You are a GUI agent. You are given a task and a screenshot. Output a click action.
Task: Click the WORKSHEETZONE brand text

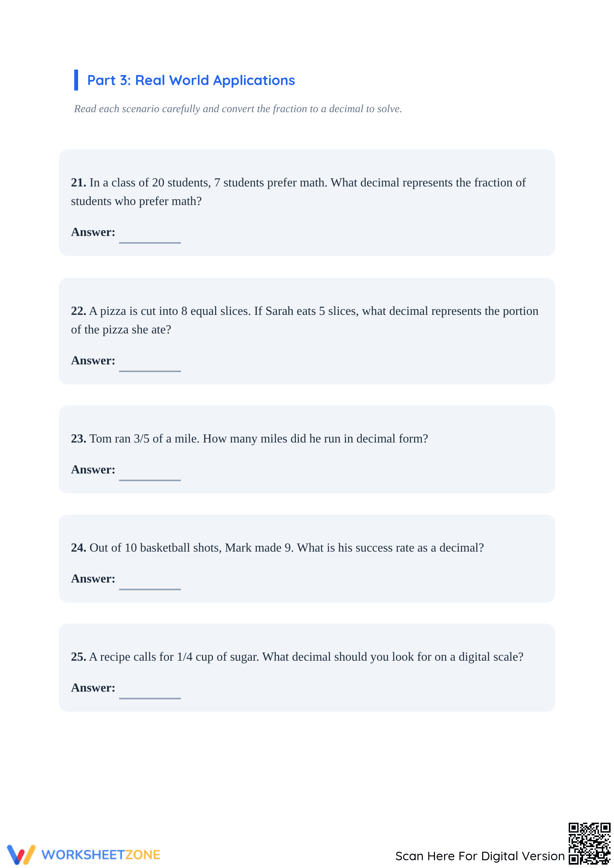coord(101,855)
